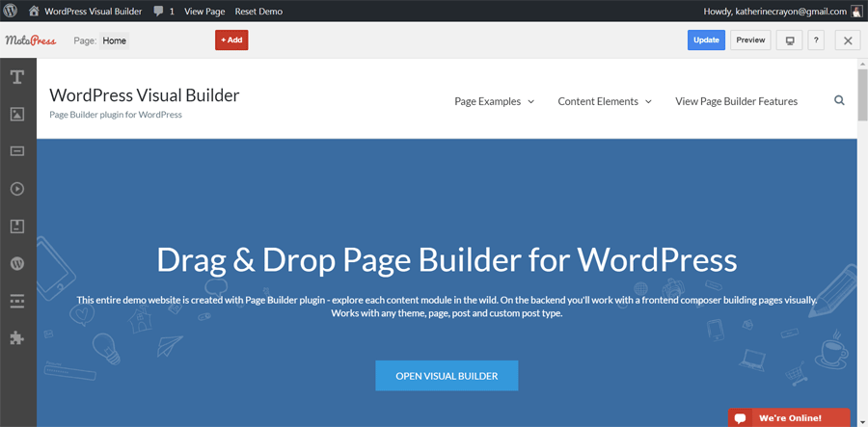Click the Button elements sidebar icon

coord(17,151)
